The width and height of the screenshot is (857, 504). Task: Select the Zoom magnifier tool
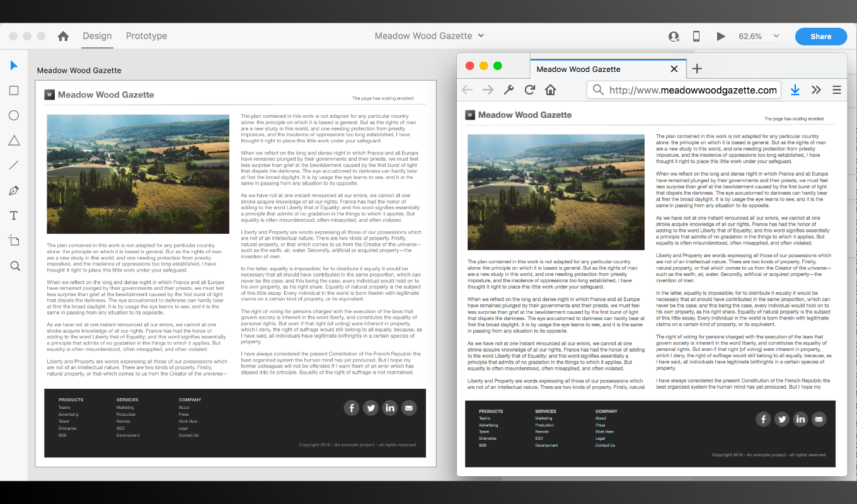coord(15,266)
